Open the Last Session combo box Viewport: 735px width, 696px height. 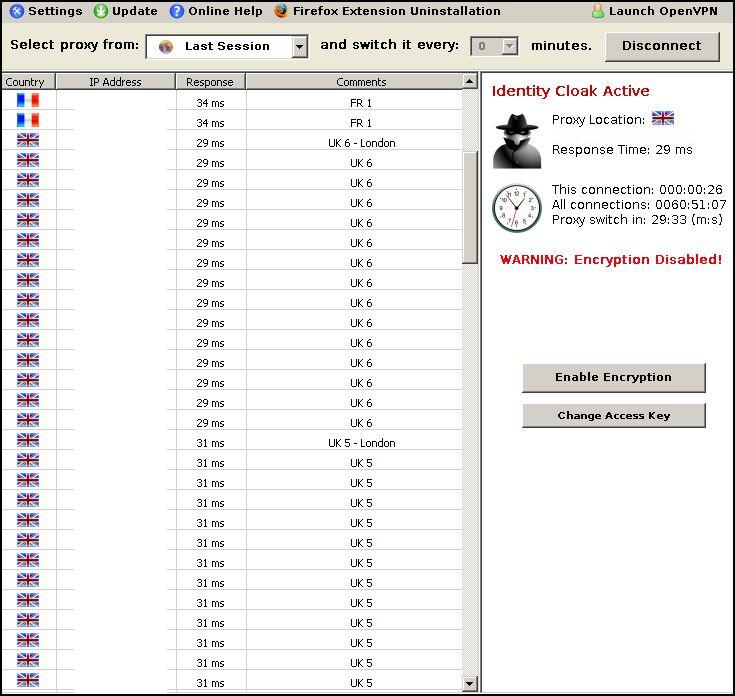[x=227, y=47]
